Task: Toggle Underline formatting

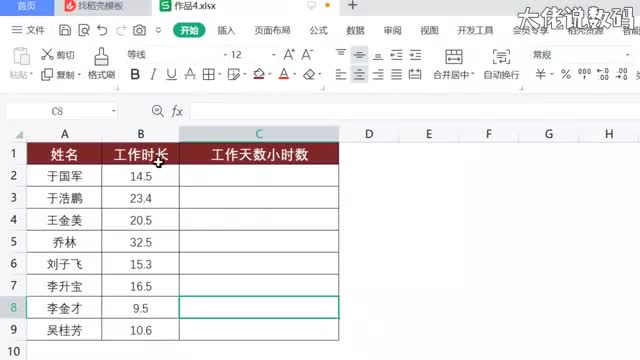Action: pos(171,74)
